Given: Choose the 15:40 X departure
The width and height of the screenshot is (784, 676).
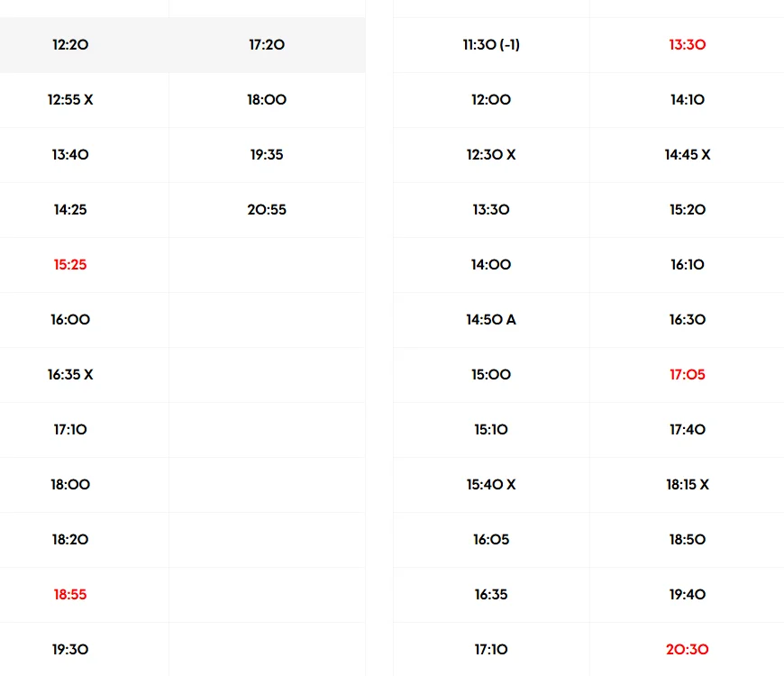Looking at the screenshot, I should click(491, 485).
